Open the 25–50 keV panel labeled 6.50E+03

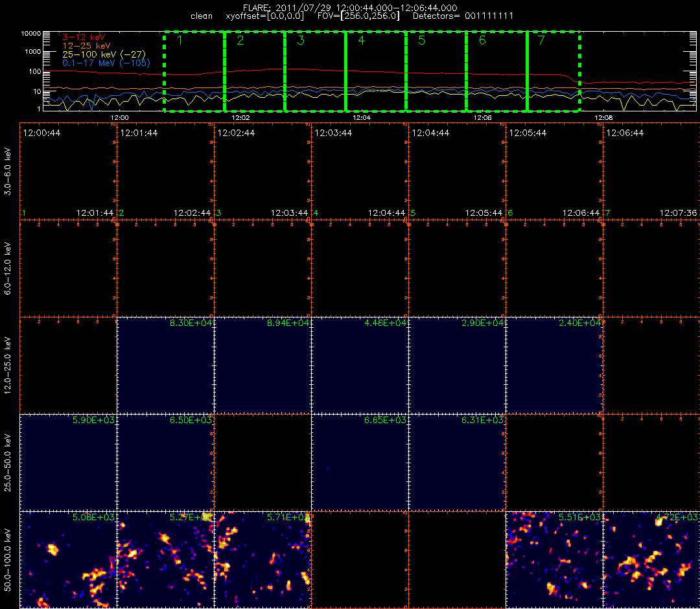pos(166,463)
